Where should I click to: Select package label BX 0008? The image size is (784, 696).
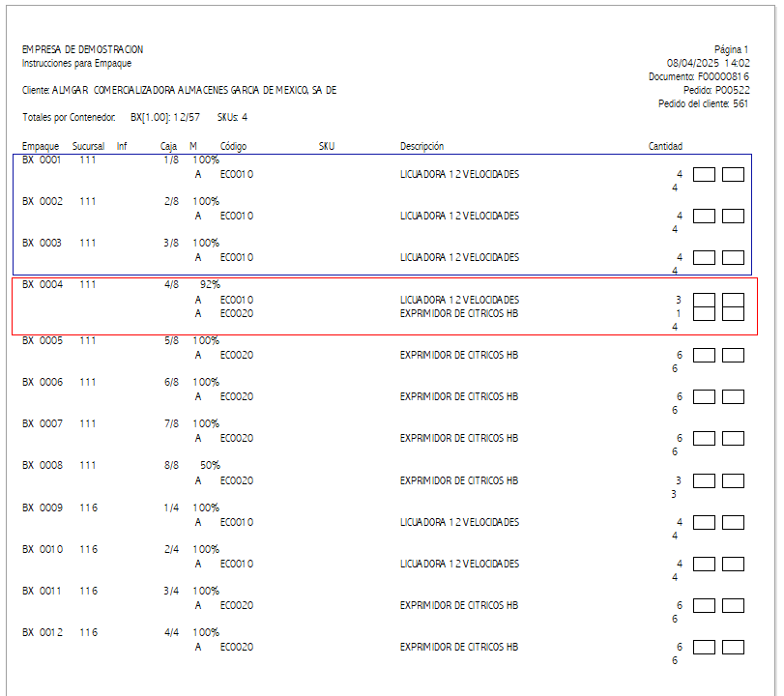pyautogui.click(x=43, y=465)
